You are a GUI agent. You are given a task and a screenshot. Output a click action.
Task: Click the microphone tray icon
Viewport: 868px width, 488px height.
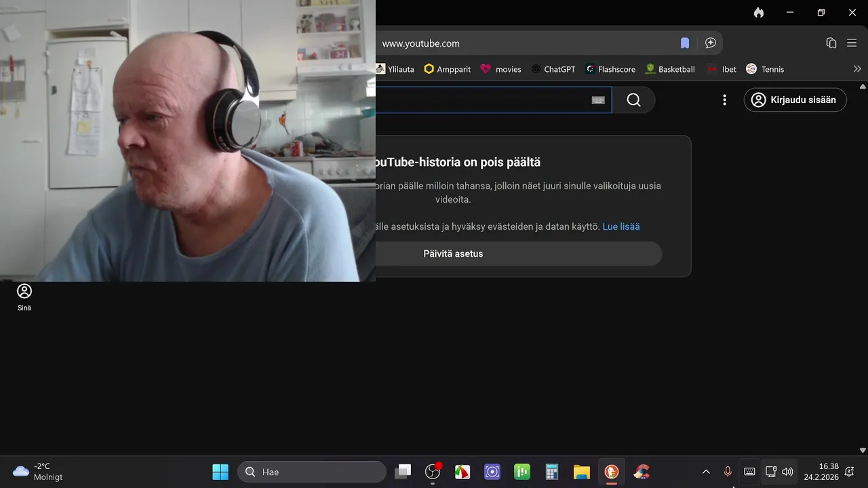[728, 472]
